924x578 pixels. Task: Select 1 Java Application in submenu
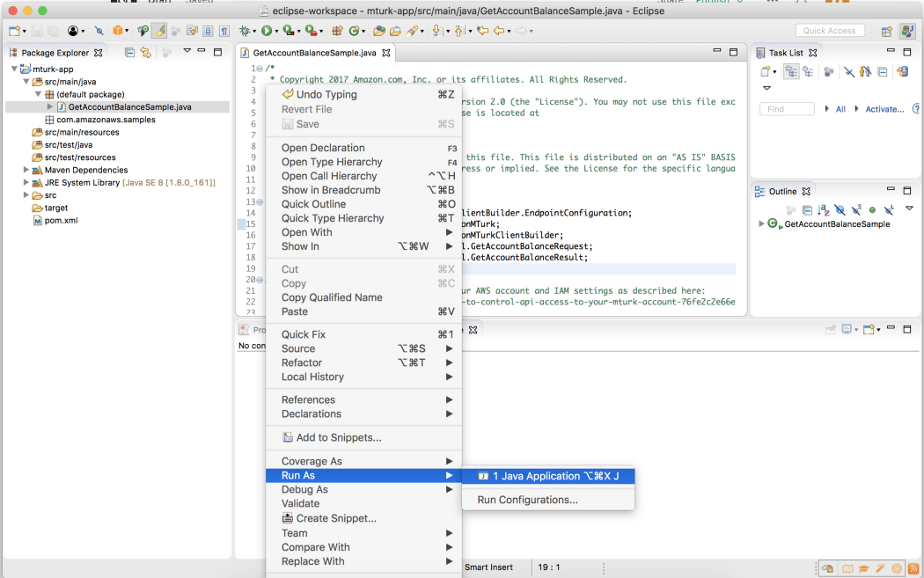(x=548, y=476)
